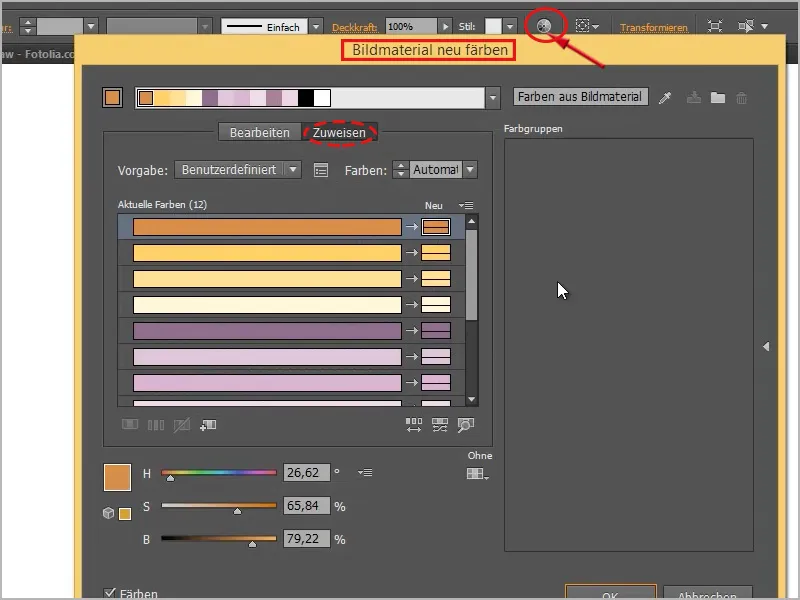Open the Vorgabe Benutzerdefiniert dropdown

(238, 169)
